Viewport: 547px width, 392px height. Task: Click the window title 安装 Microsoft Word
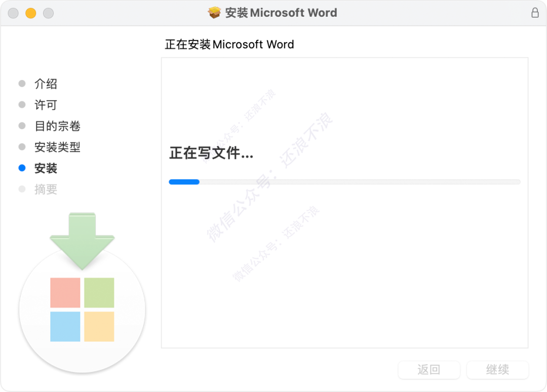(x=281, y=13)
